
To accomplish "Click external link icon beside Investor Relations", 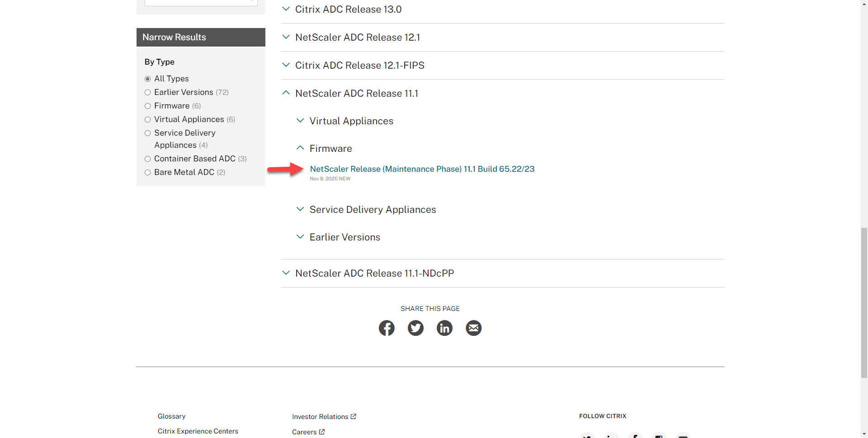I will tap(354, 416).
